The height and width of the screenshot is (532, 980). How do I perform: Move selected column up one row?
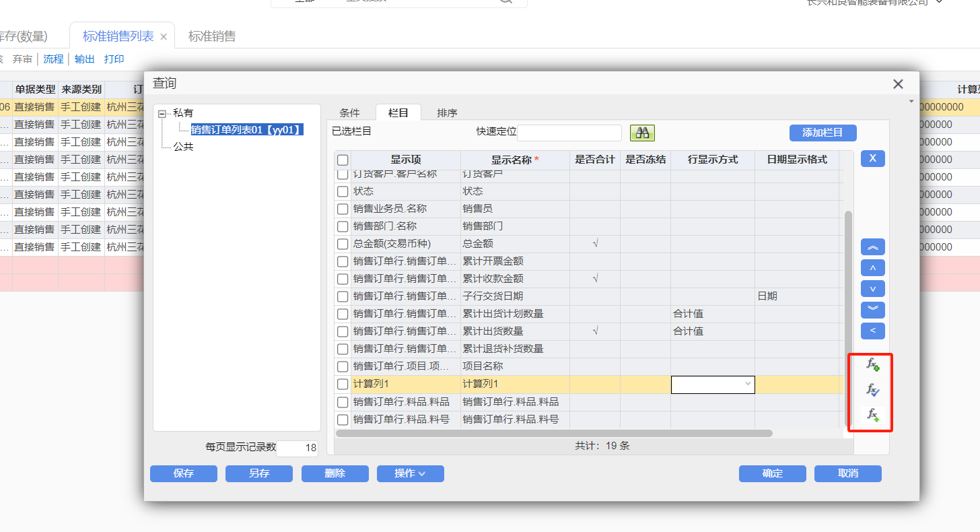pyautogui.click(x=873, y=268)
